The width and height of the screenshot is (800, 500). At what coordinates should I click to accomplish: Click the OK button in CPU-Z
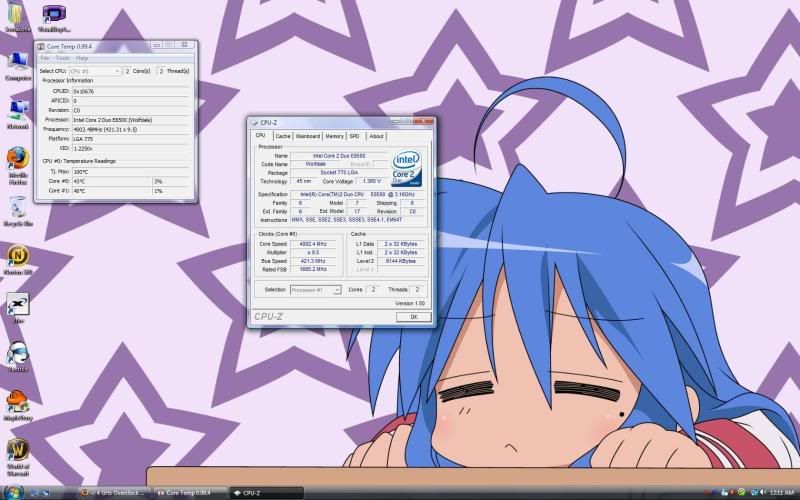click(x=414, y=317)
